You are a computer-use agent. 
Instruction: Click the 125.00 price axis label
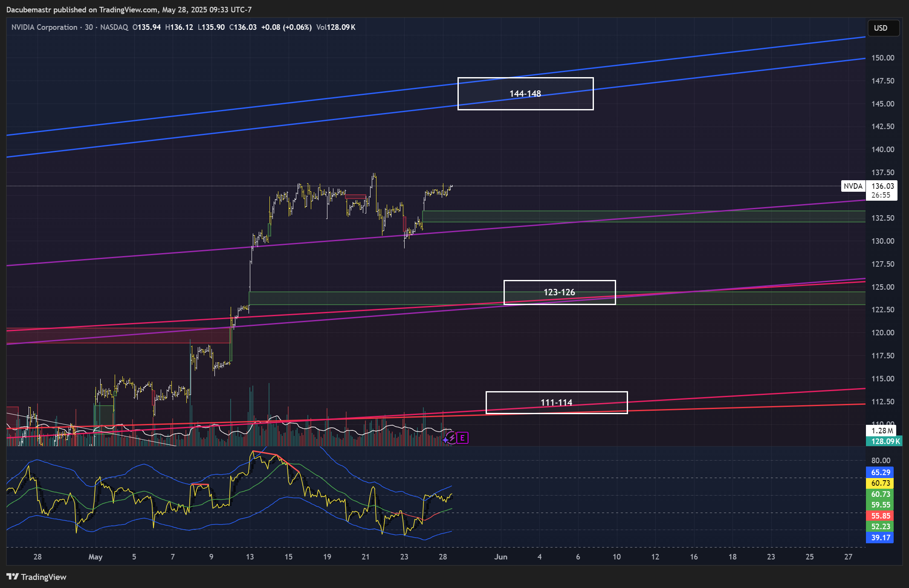883,287
